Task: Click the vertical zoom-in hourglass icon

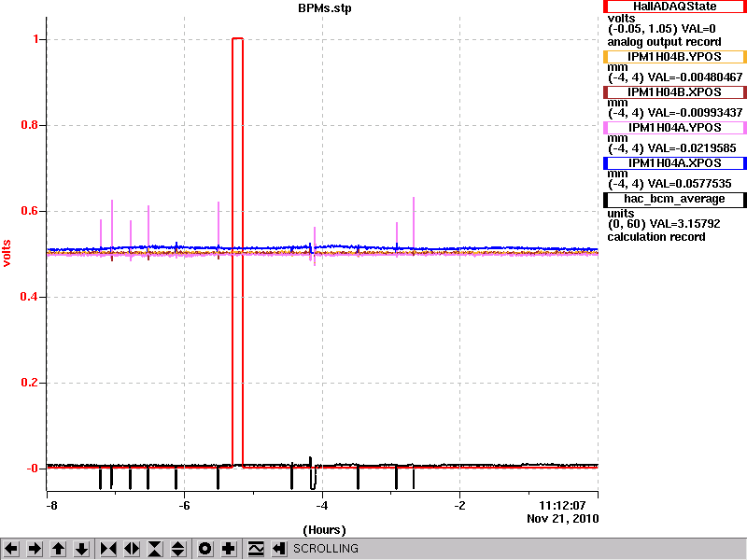Action: click(x=155, y=549)
